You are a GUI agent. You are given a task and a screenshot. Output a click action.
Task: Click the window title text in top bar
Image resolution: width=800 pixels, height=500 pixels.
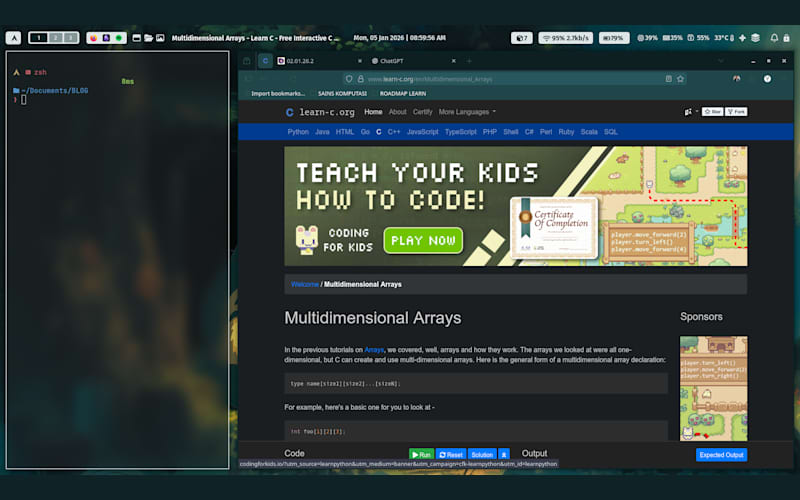[x=255, y=38]
